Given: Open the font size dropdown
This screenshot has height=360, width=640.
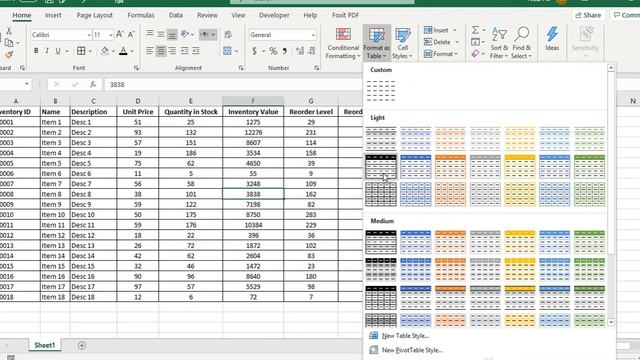Looking at the screenshot, I should (111, 35).
